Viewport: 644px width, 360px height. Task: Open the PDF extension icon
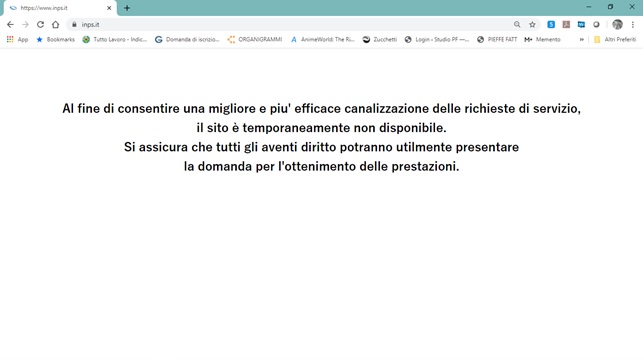tap(566, 25)
